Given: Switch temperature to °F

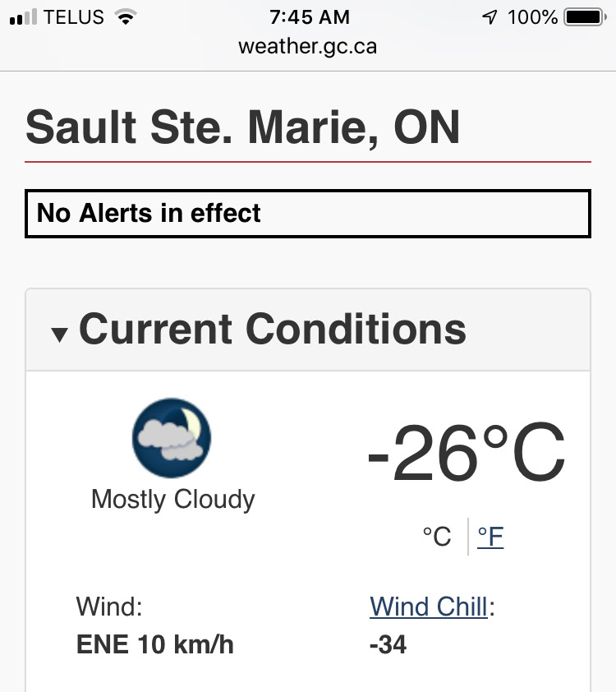Looking at the screenshot, I should [x=490, y=537].
